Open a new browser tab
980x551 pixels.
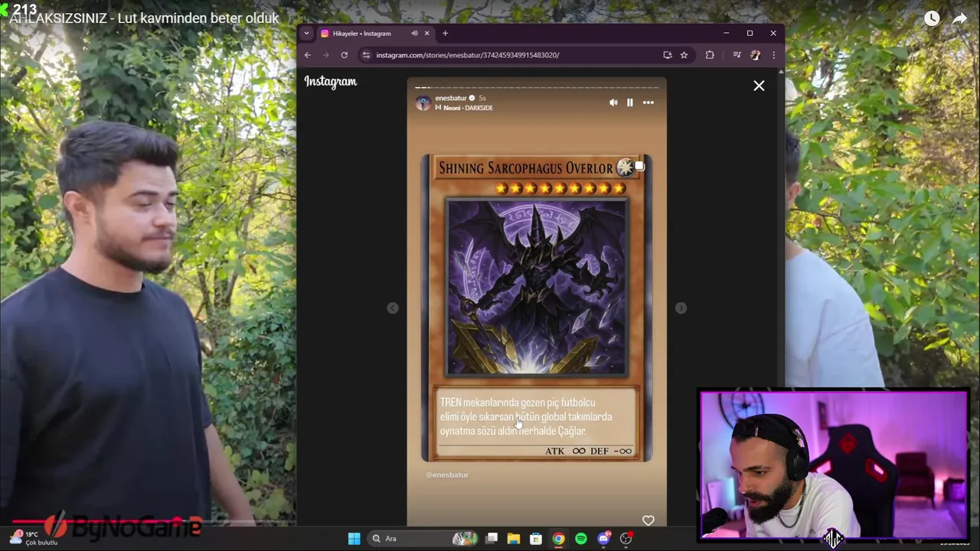[x=445, y=33]
